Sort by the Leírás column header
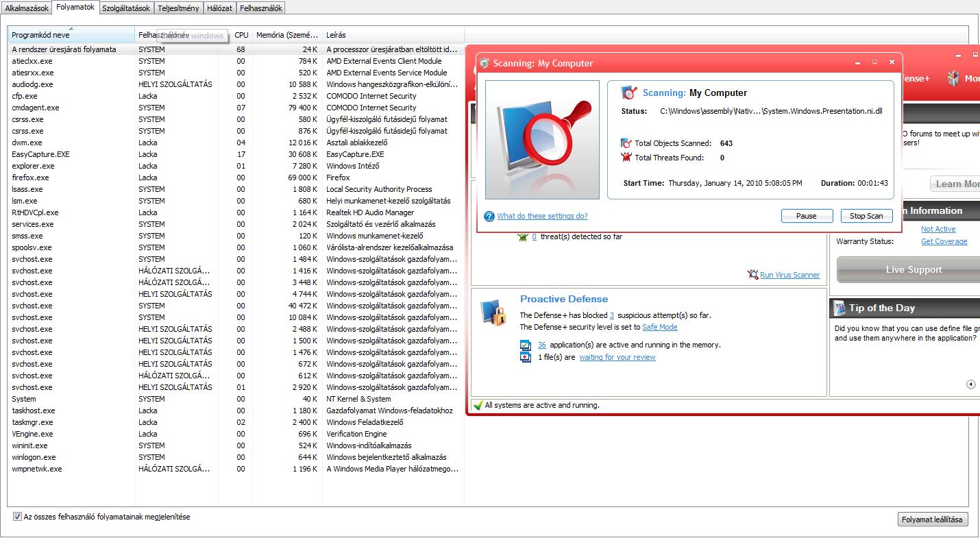Image resolution: width=980 pixels, height=538 pixels. coord(393,35)
